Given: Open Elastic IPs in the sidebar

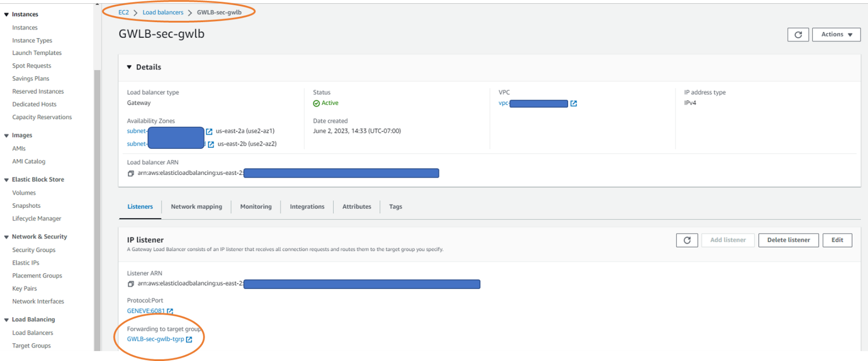Looking at the screenshot, I should (26, 263).
